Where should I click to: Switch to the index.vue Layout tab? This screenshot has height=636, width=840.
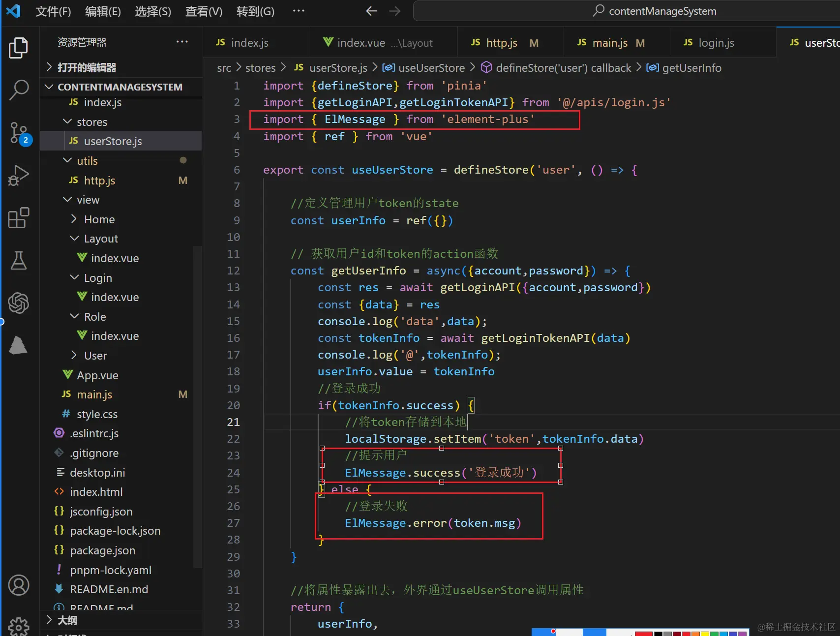point(384,43)
